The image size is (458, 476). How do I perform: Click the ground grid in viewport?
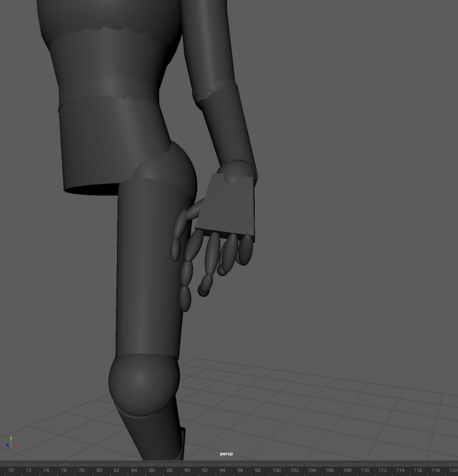point(325,409)
